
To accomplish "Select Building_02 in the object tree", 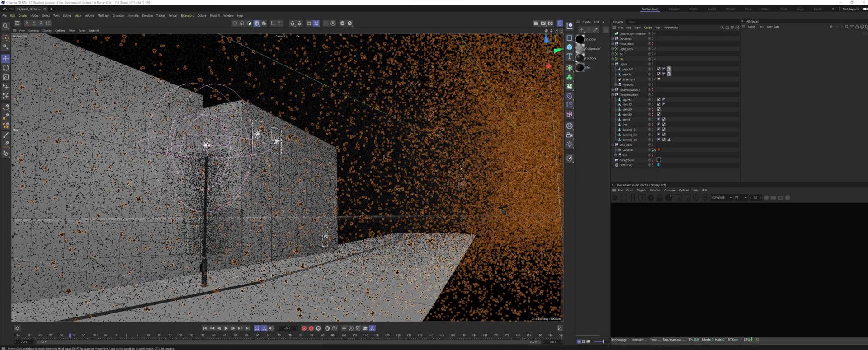I will tap(629, 135).
